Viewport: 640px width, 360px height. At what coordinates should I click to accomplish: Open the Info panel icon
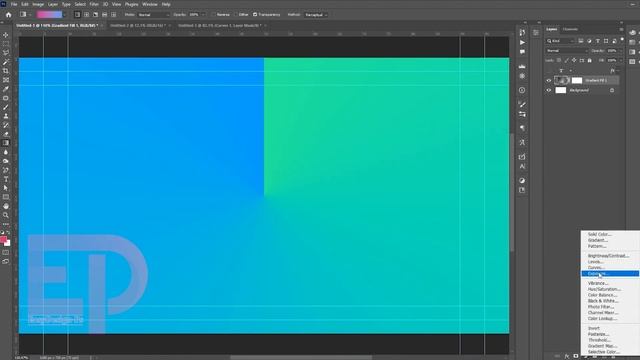click(x=522, y=90)
